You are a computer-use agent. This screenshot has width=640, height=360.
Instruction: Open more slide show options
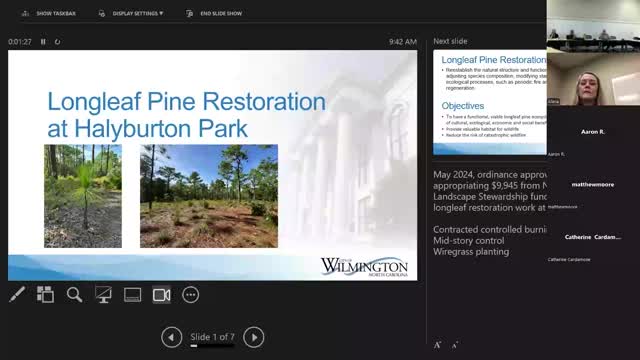click(191, 295)
